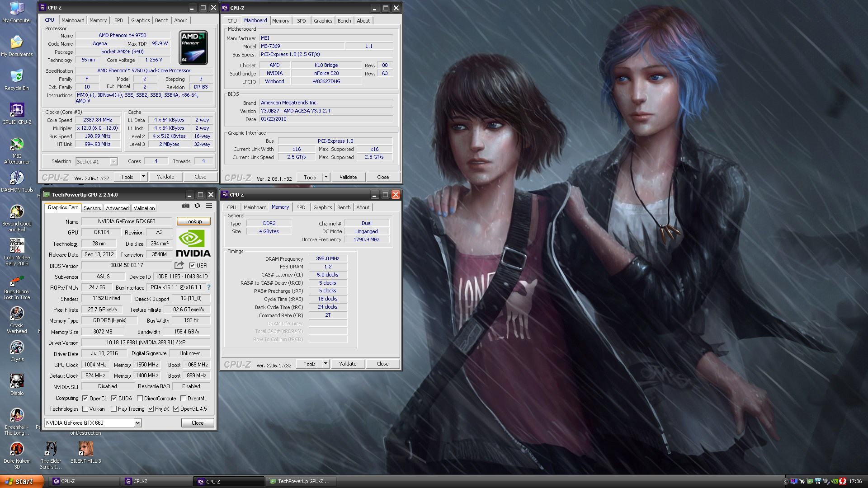Open About tab in CPU-Z Mainboard window
This screenshot has width=868, height=488.
point(363,21)
